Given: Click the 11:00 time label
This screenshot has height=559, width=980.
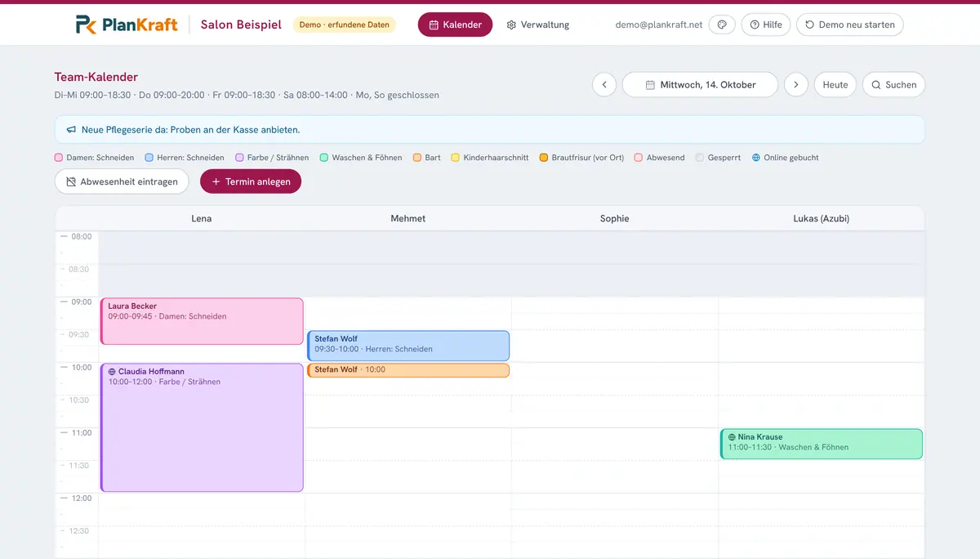Looking at the screenshot, I should point(82,432).
